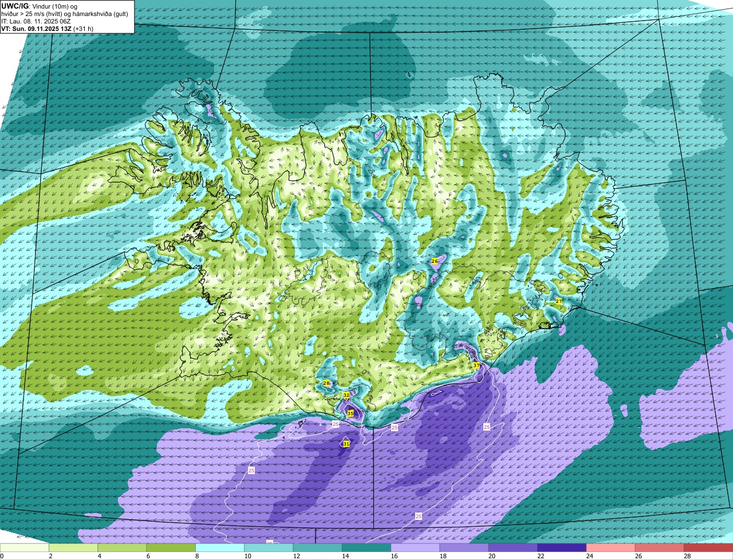
Task: Click the 0–2 m/s legend color swatch
Action: pos(25,547)
